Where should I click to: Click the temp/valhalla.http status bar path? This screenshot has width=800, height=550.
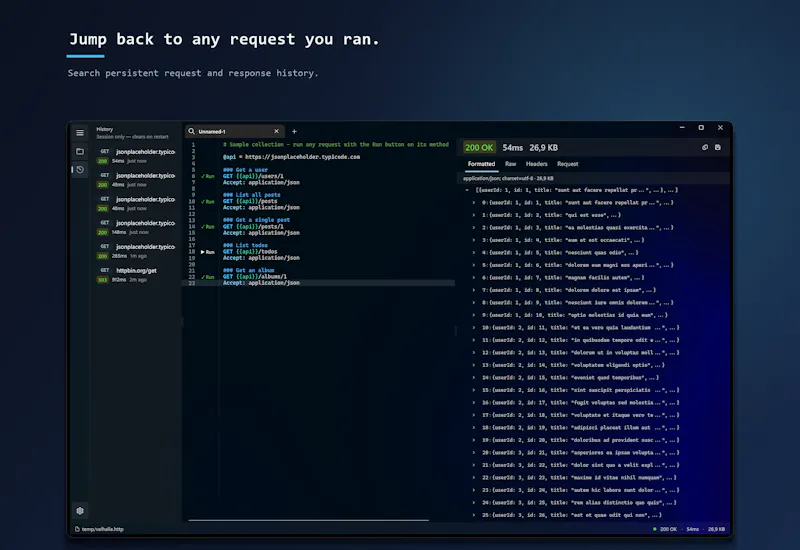tap(103, 529)
